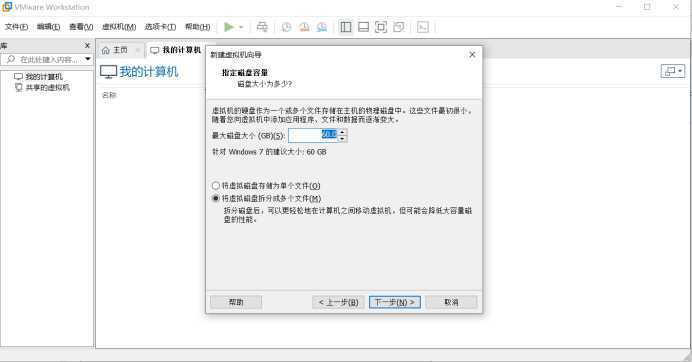Click the Send Ctrl+Alt+Del toolbar icon
The height and width of the screenshot is (362, 692).
point(262,27)
